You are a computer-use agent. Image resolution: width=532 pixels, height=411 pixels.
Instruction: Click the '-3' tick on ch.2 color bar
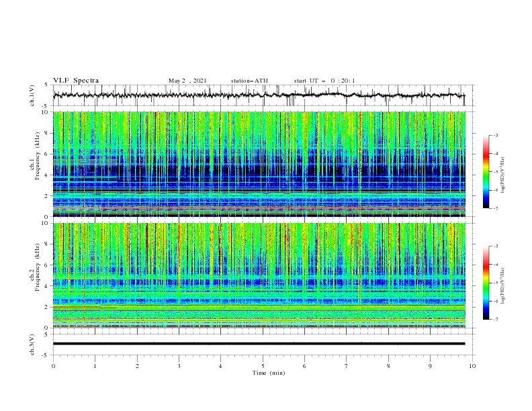click(x=495, y=246)
